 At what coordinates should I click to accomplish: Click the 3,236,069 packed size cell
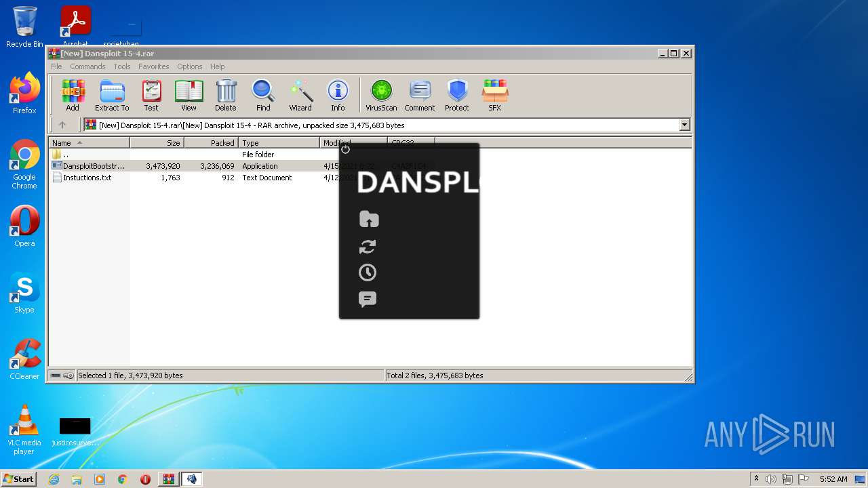[217, 166]
